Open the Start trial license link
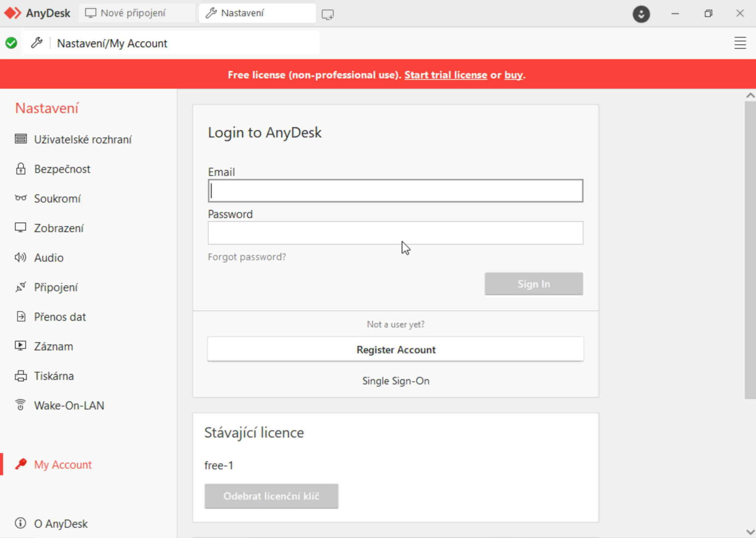Image resolution: width=756 pixels, height=538 pixels. tap(445, 75)
